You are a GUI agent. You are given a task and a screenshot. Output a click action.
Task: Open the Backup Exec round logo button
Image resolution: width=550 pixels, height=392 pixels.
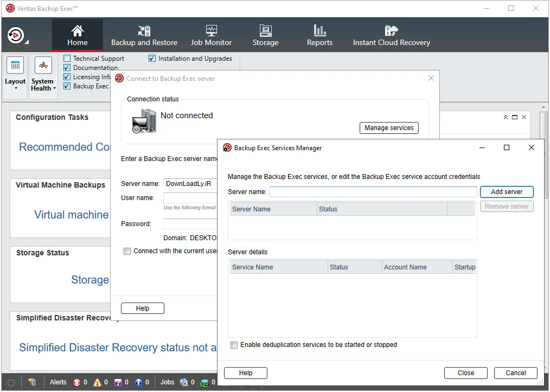(x=16, y=35)
